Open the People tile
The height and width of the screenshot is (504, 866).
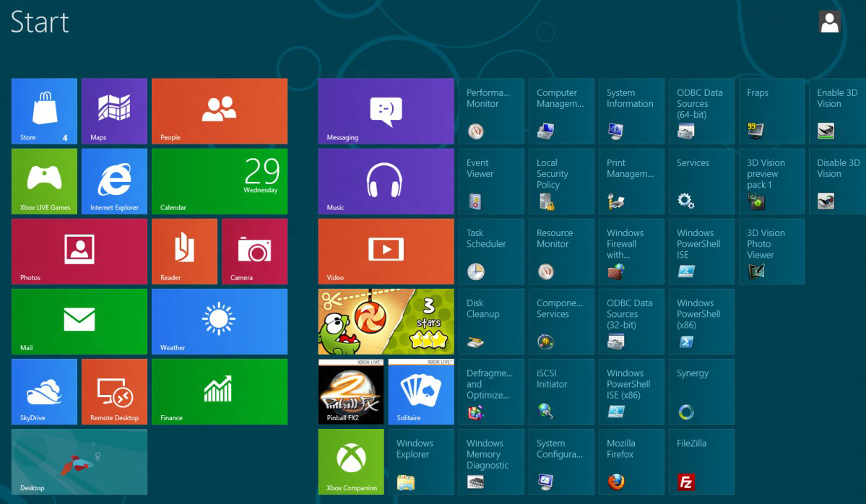(220, 111)
